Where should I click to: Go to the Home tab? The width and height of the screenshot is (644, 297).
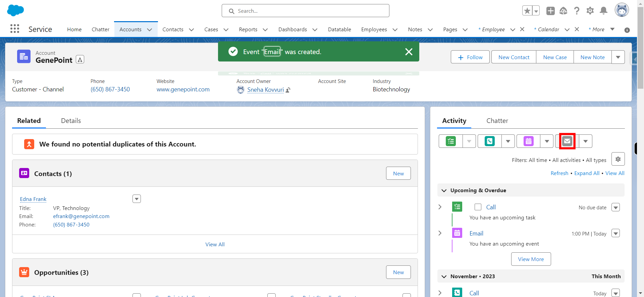tap(74, 30)
